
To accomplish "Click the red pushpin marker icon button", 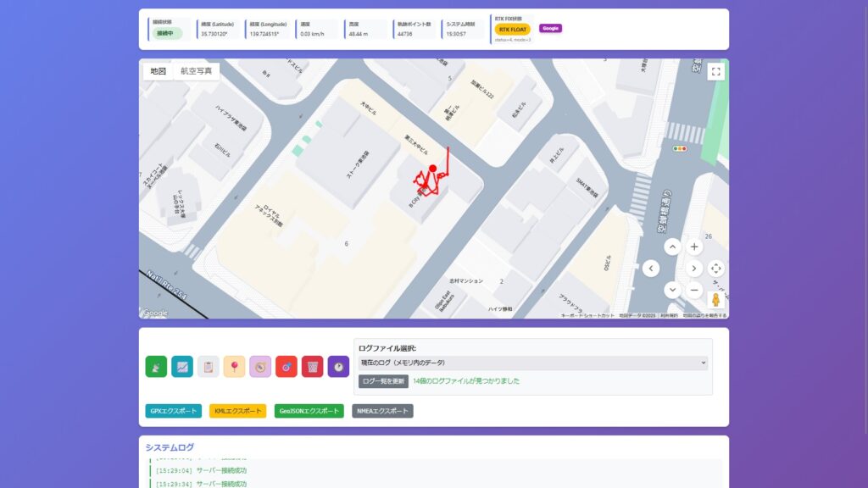I will 234,366.
